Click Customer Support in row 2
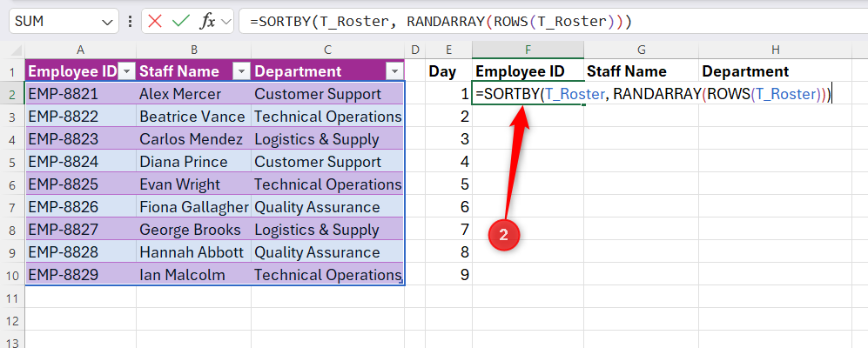The width and height of the screenshot is (868, 348). (x=327, y=94)
